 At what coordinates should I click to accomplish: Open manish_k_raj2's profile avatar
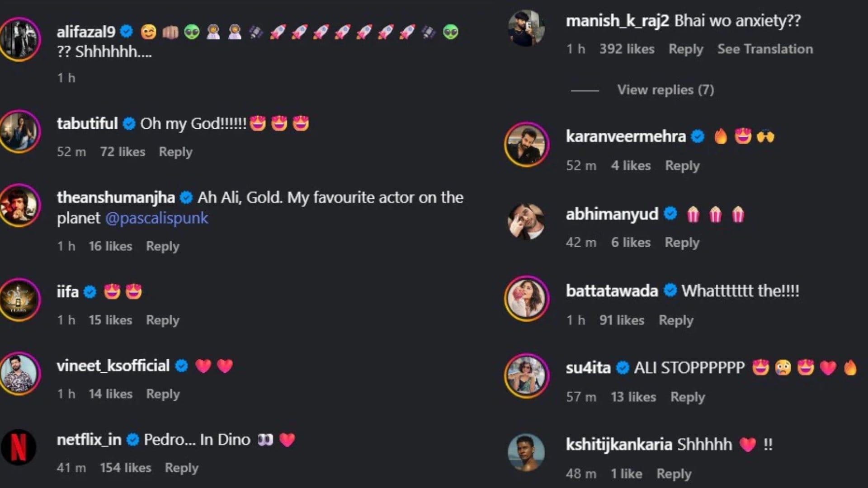click(526, 28)
